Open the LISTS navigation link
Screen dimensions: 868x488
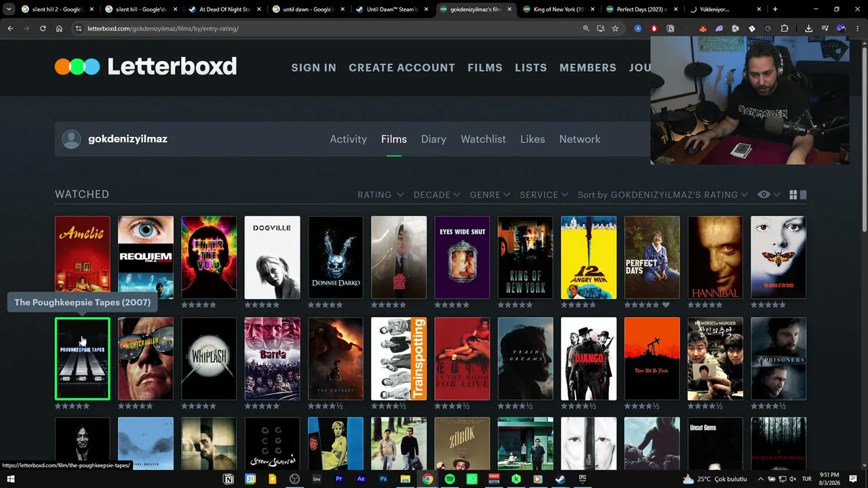click(x=531, y=68)
